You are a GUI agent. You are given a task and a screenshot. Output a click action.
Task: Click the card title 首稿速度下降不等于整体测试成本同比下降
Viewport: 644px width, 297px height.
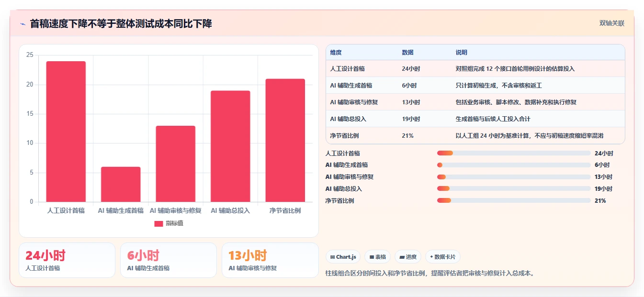pyautogui.click(x=121, y=24)
